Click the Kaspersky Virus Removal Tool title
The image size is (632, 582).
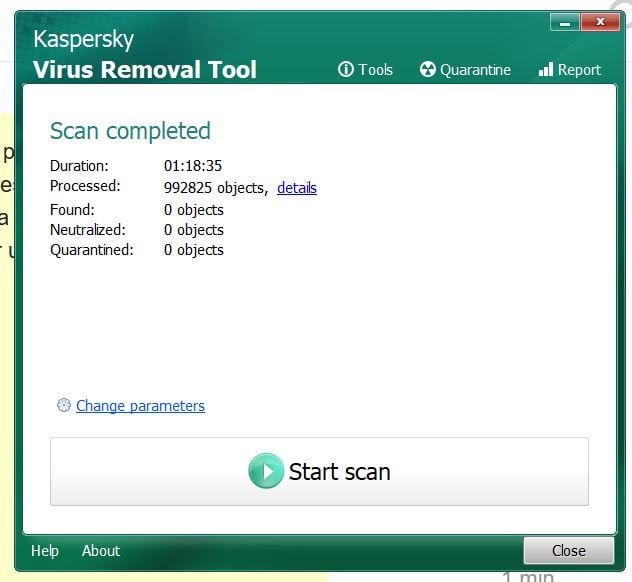pyautogui.click(x=145, y=55)
